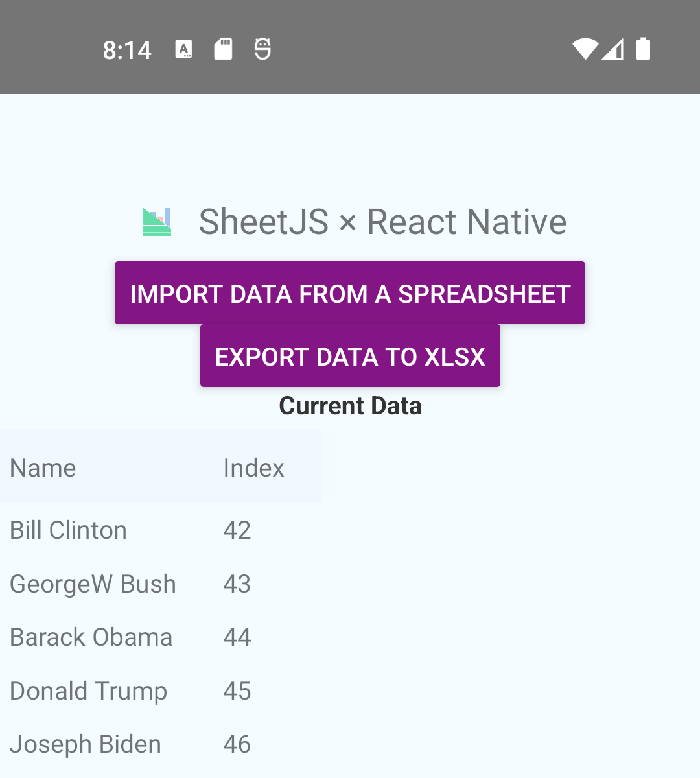Screen dimensions: 700x778
Task: Select the Index column header
Action: coord(253,467)
